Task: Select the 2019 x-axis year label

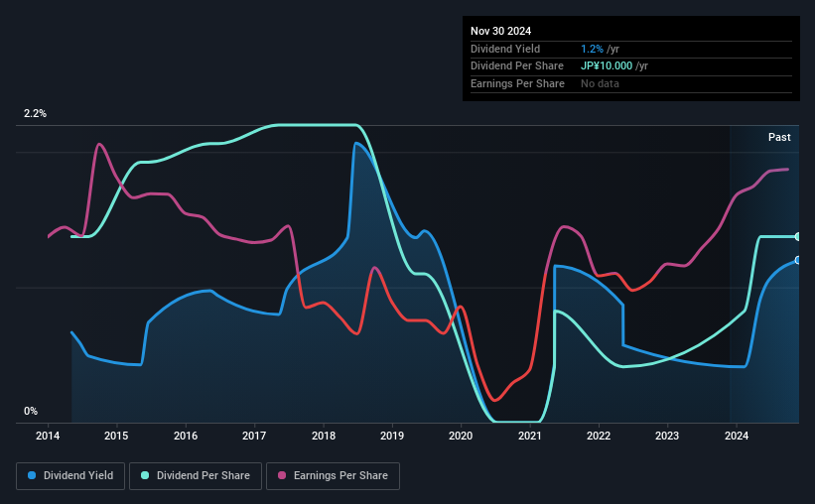Action: pyautogui.click(x=392, y=436)
